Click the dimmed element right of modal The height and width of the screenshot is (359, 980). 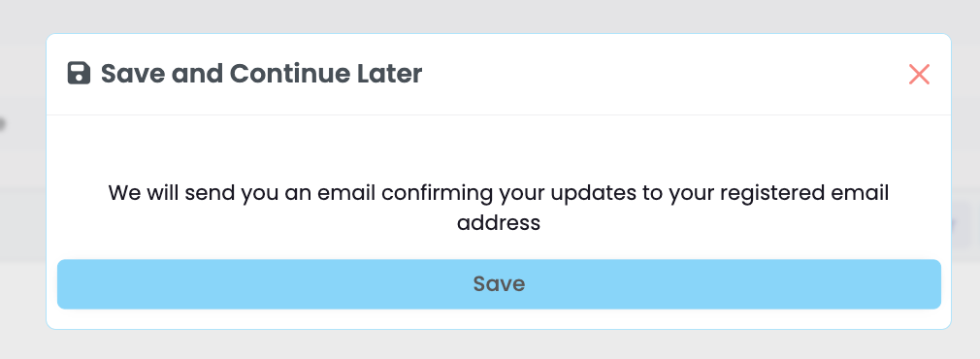point(964,223)
